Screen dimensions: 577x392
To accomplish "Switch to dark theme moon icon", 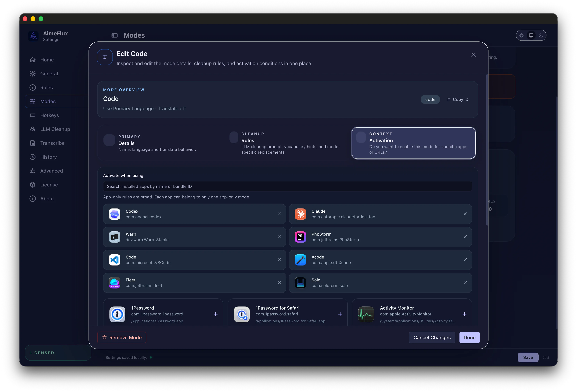I will tap(541, 35).
